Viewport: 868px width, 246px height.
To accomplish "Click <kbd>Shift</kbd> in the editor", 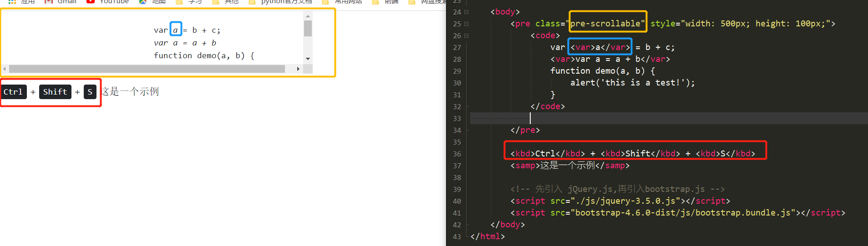I will pyautogui.click(x=640, y=154).
